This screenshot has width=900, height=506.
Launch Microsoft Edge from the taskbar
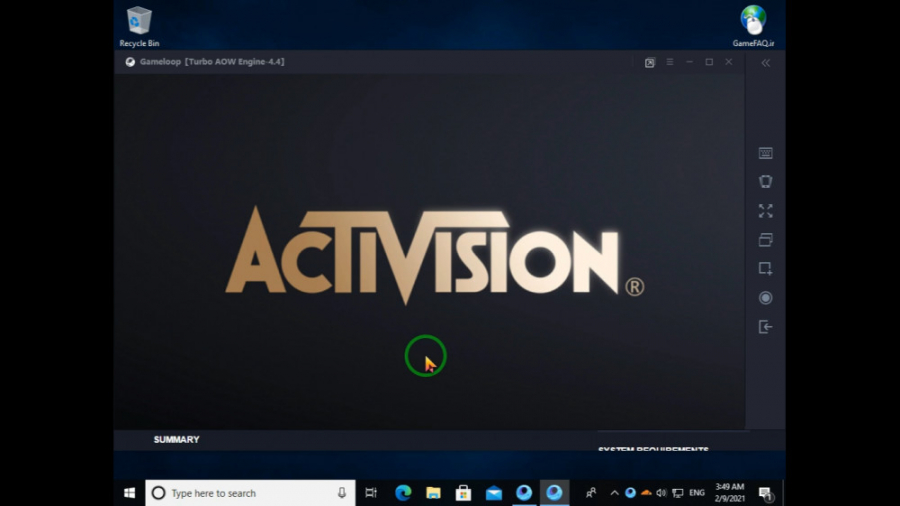tap(403, 493)
